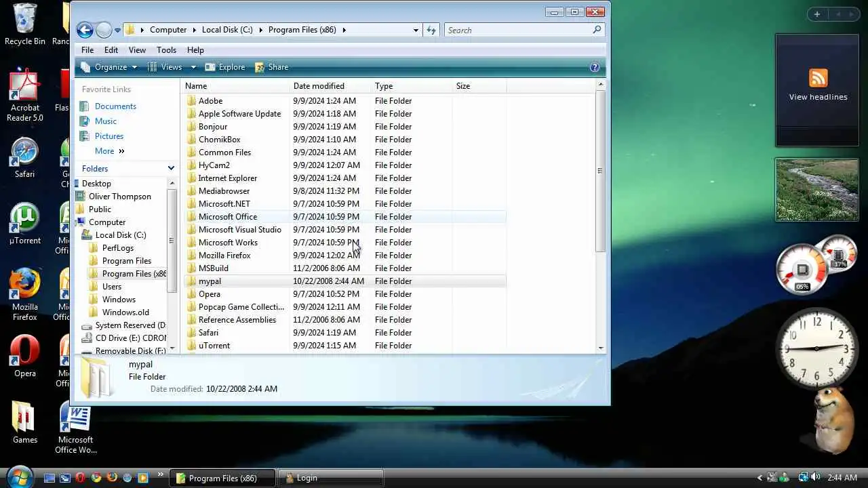Select CD Drive (E:) in the folder tree

(130, 338)
